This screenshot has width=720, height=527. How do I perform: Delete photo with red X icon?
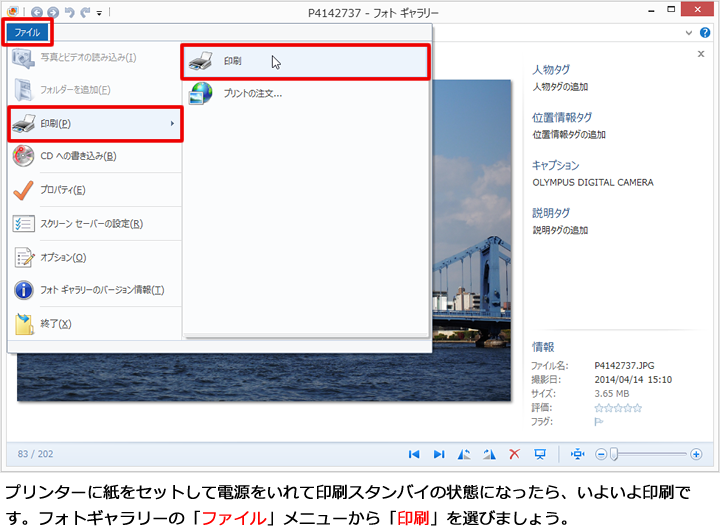coord(514,454)
